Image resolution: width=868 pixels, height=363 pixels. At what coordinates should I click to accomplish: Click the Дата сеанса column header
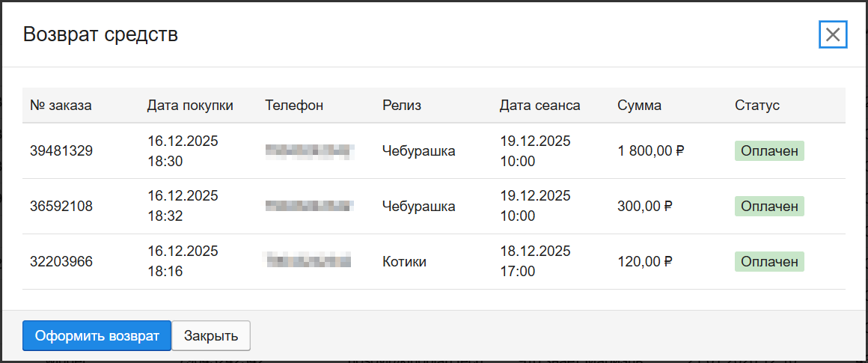[x=540, y=106]
